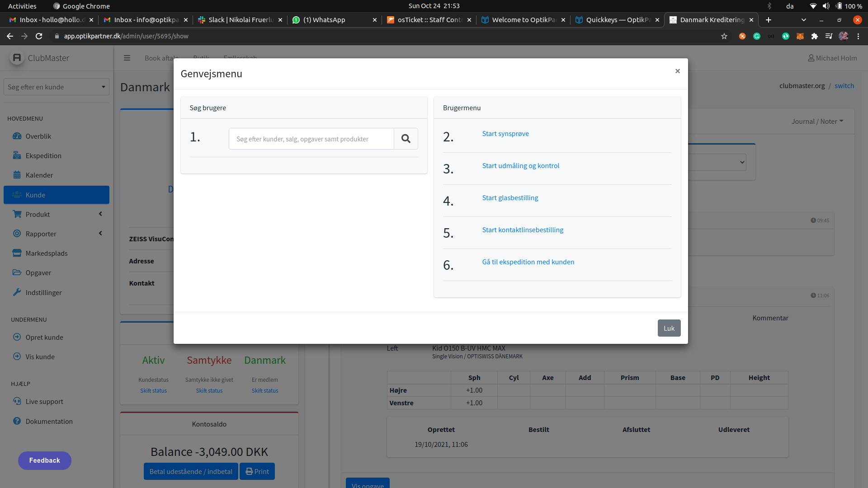Viewport: 868px width, 488px height.
Task: Toggle the hamburger sidebar menu
Action: click(127, 58)
